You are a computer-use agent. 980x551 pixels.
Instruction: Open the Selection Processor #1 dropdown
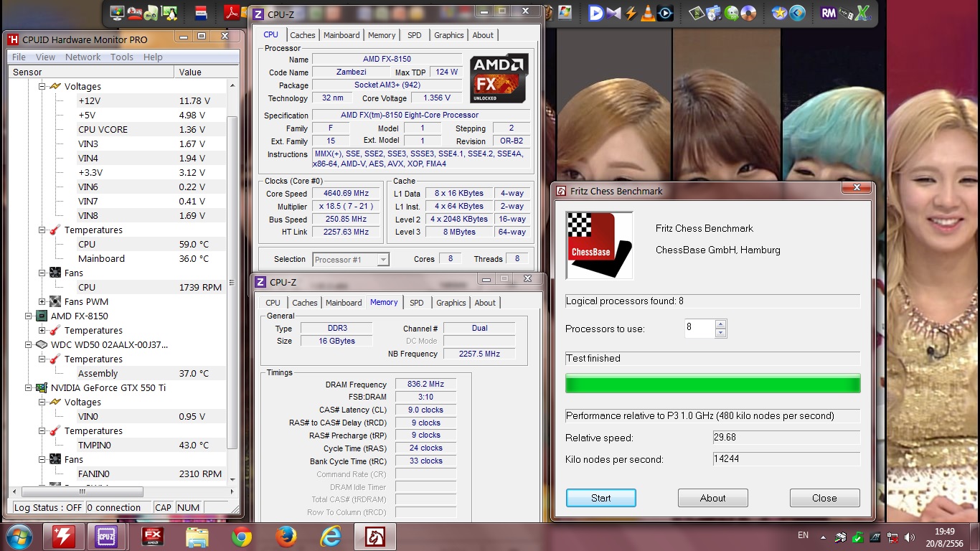click(x=351, y=260)
